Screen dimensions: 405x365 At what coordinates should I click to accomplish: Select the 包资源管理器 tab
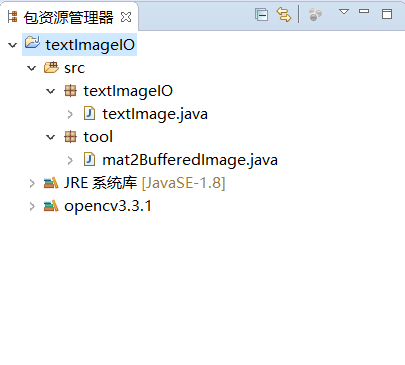pyautogui.click(x=69, y=17)
